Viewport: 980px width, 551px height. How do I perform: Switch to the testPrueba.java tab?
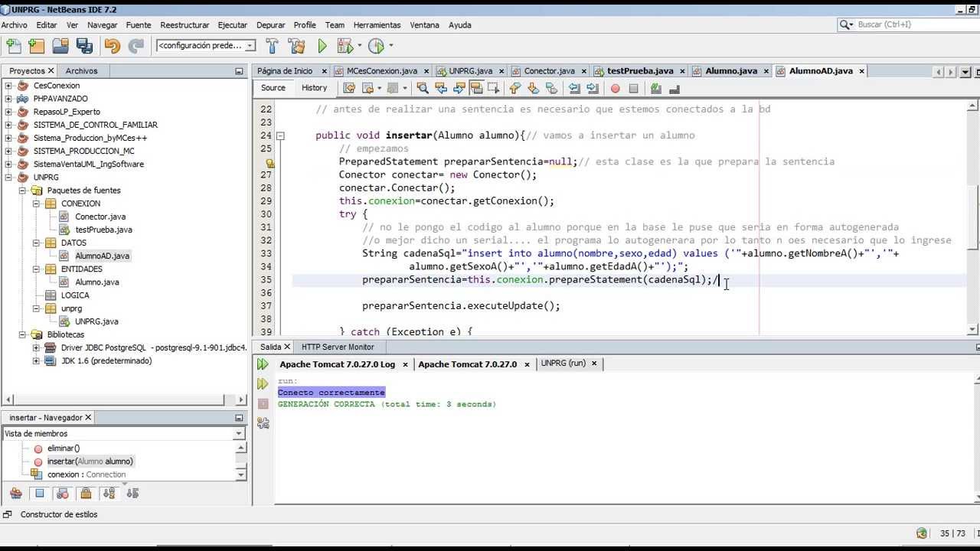click(x=639, y=71)
